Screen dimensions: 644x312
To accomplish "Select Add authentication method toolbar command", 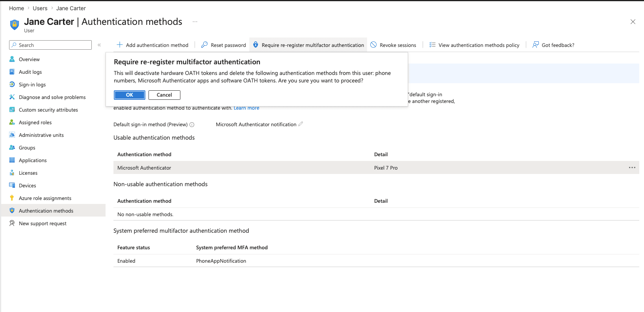I will point(152,45).
